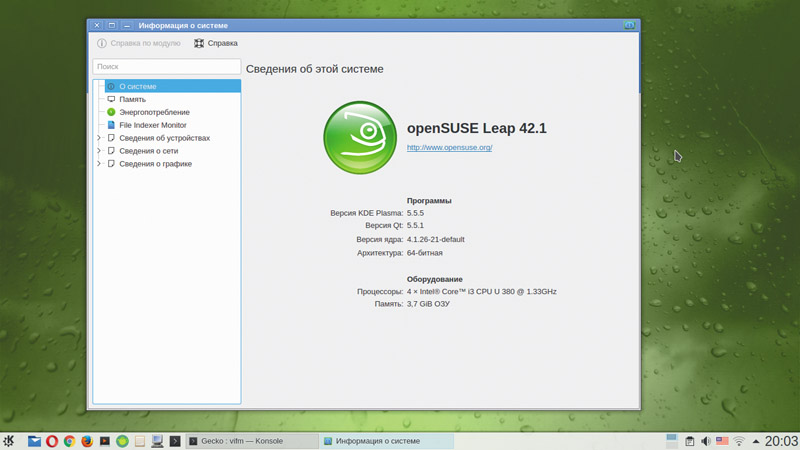Open the Wi-Fi network tray icon
Viewport: 800px width, 450px height.
pyautogui.click(x=739, y=441)
